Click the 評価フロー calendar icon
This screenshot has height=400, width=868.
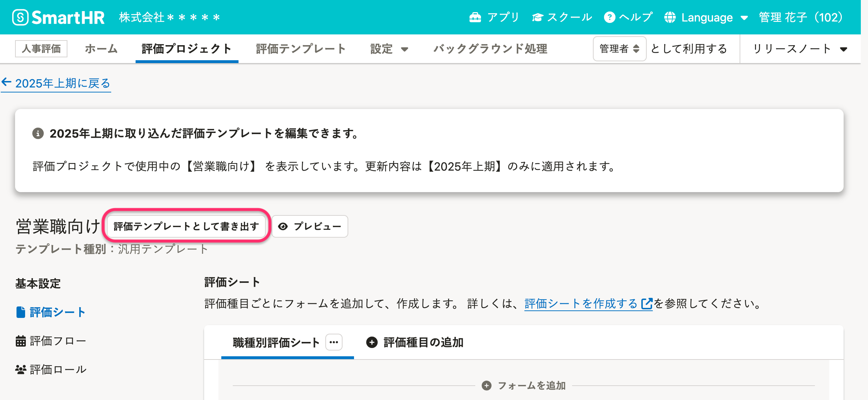pos(20,341)
